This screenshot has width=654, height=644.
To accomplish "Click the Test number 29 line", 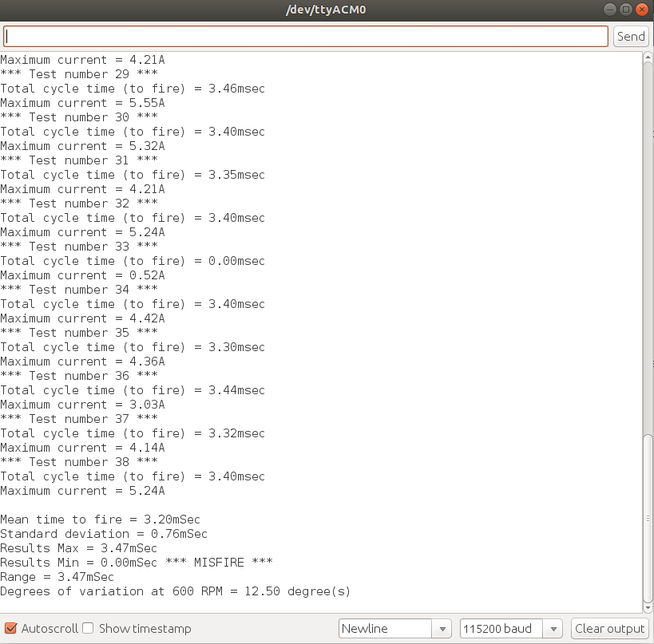I will coord(79,74).
